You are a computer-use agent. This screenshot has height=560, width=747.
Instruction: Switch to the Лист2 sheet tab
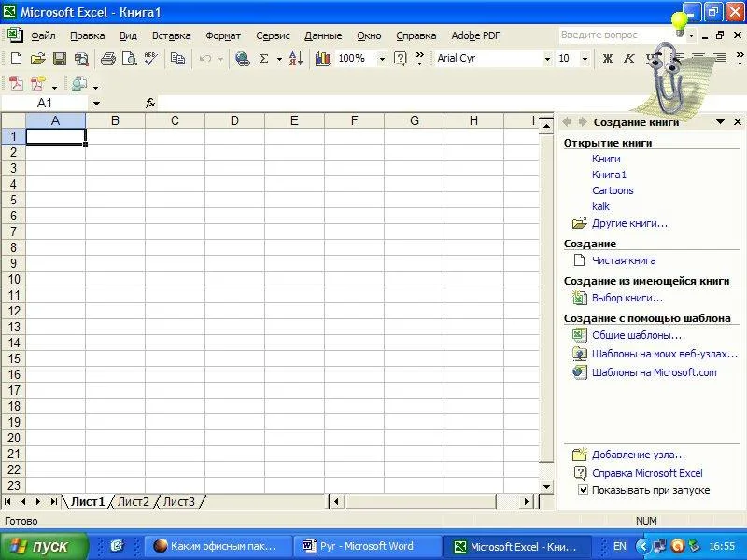133,501
